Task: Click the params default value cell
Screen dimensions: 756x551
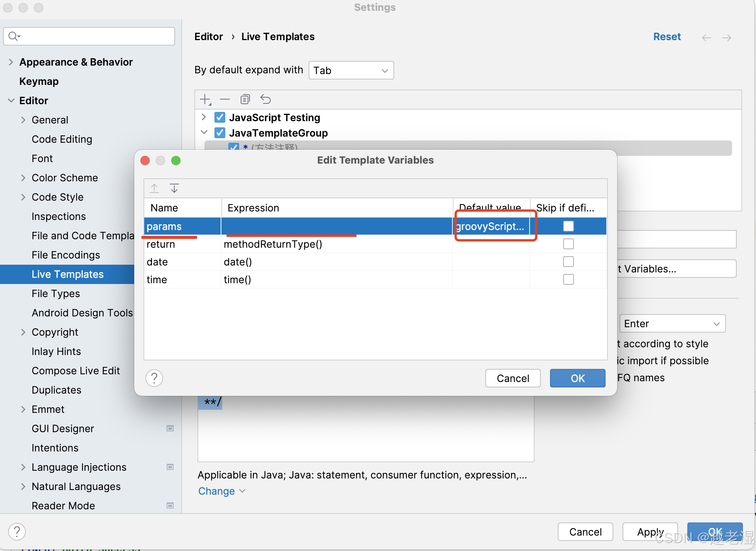Action: [x=491, y=226]
